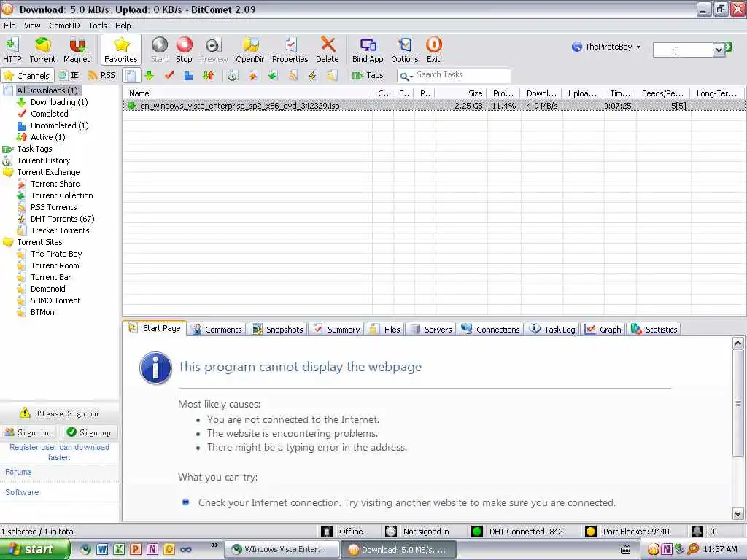Switch to the Channels sidebar tab
The height and width of the screenshot is (560, 747).
tap(26, 75)
